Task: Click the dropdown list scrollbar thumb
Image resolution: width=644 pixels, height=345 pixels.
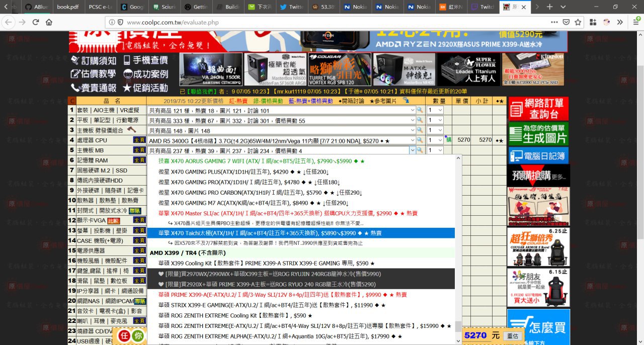Action: 458,326
